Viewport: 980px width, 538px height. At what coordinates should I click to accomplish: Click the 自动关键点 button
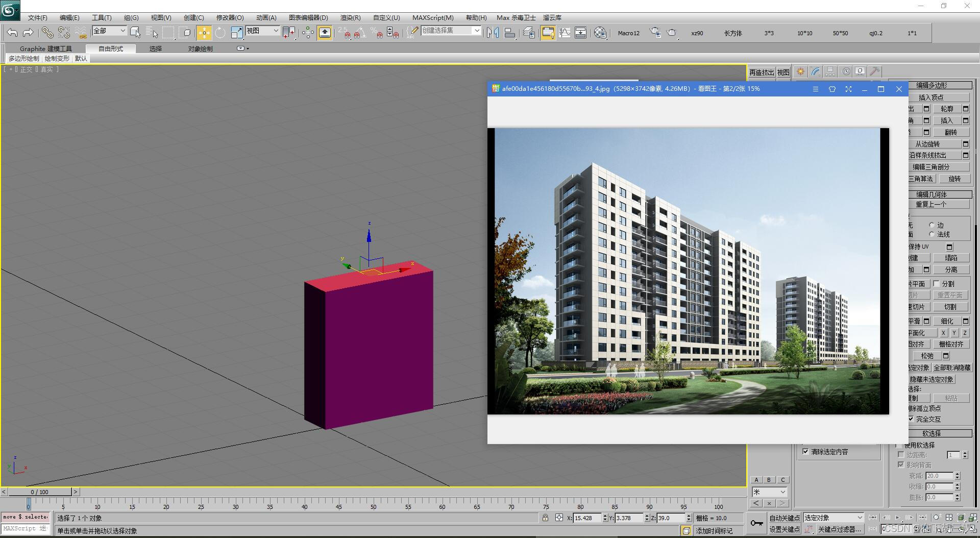coord(784,518)
